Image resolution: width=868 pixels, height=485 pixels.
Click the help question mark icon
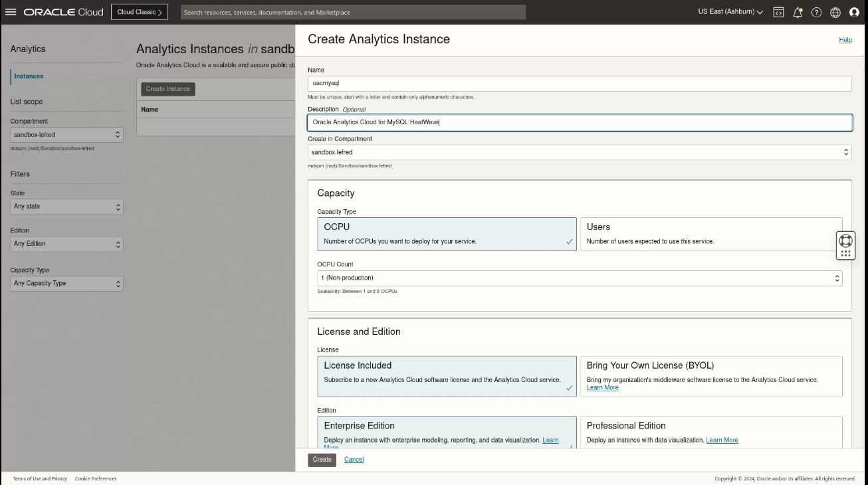coord(817,12)
